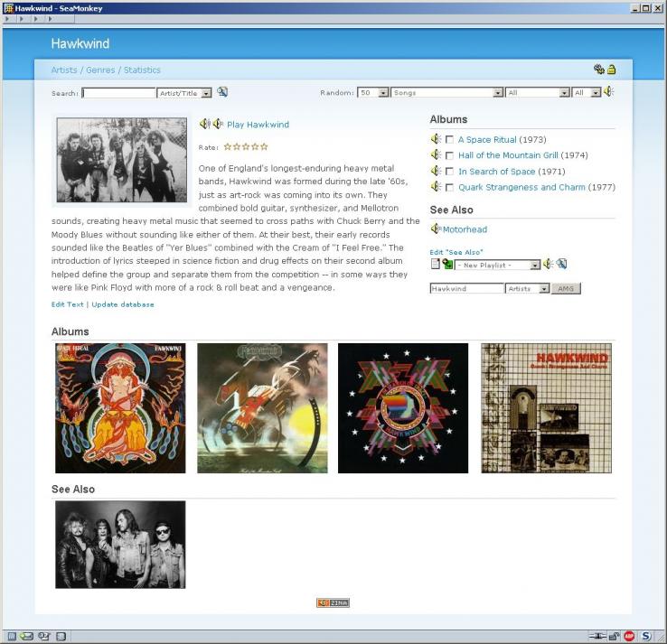Click the Zina logo badge at page bottom
The width and height of the screenshot is (667, 644).
coord(333,602)
